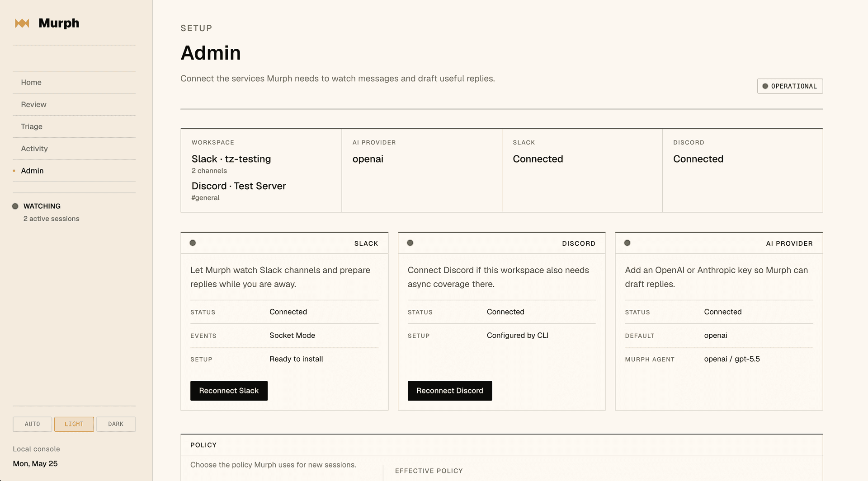Click Slack card Status value 'Connected'

click(288, 312)
